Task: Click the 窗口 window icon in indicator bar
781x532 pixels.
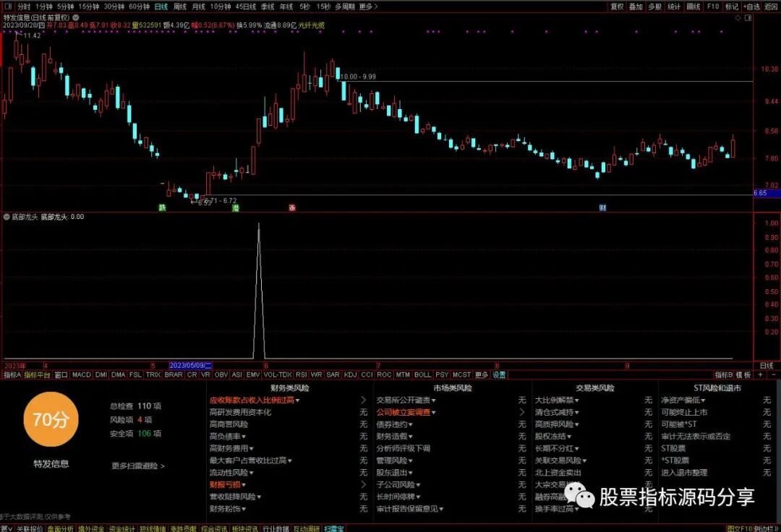Action: pos(61,374)
